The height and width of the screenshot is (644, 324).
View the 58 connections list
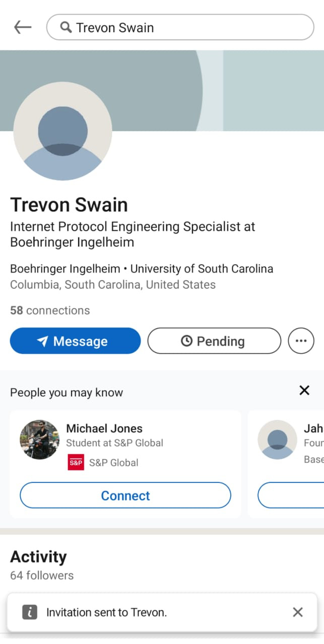point(50,310)
